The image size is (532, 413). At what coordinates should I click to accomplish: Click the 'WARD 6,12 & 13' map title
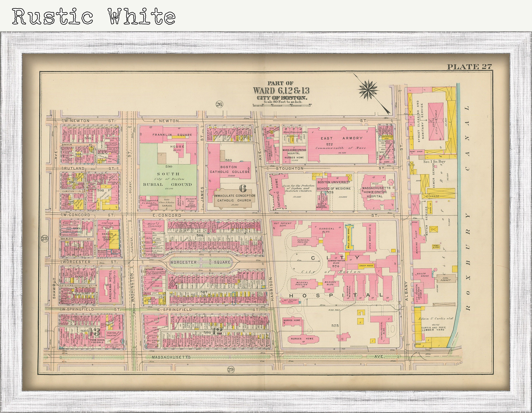tap(281, 91)
